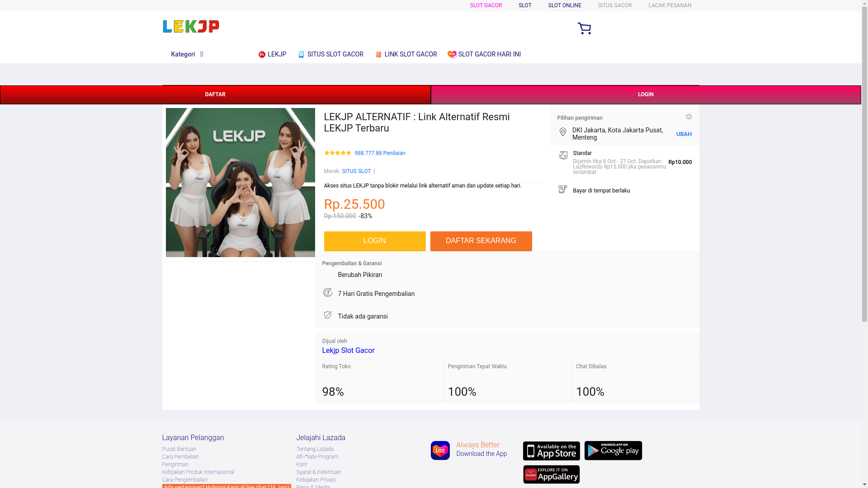Viewport: 868px width, 488px height.
Task: Open the Lekjp Slot Gacor seller link
Action: [x=348, y=351]
